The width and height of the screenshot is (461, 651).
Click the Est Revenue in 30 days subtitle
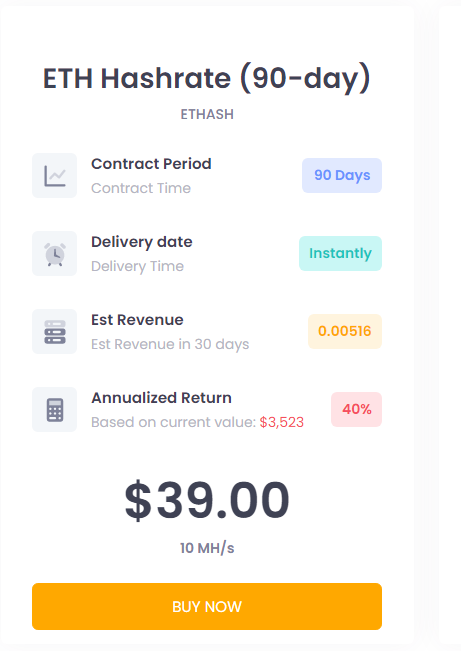[x=170, y=344]
